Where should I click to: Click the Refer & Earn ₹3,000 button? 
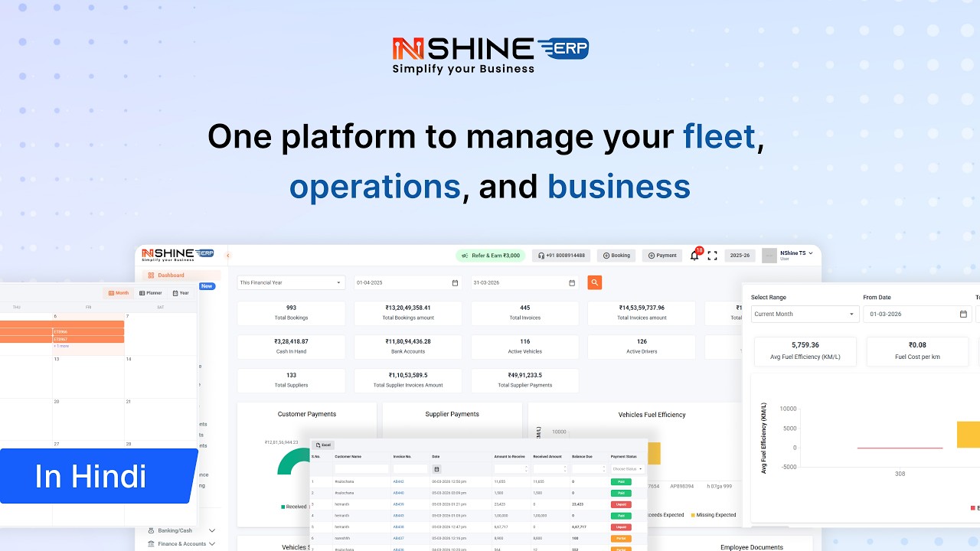point(491,256)
